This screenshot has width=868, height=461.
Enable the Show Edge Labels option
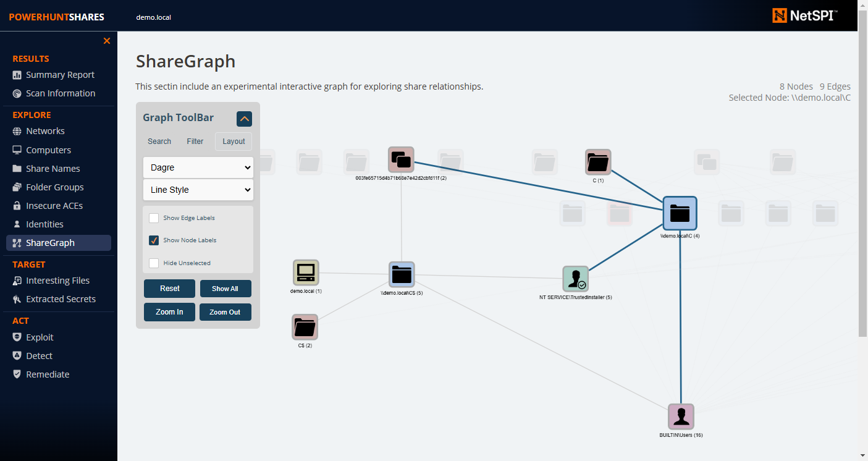[153, 218]
